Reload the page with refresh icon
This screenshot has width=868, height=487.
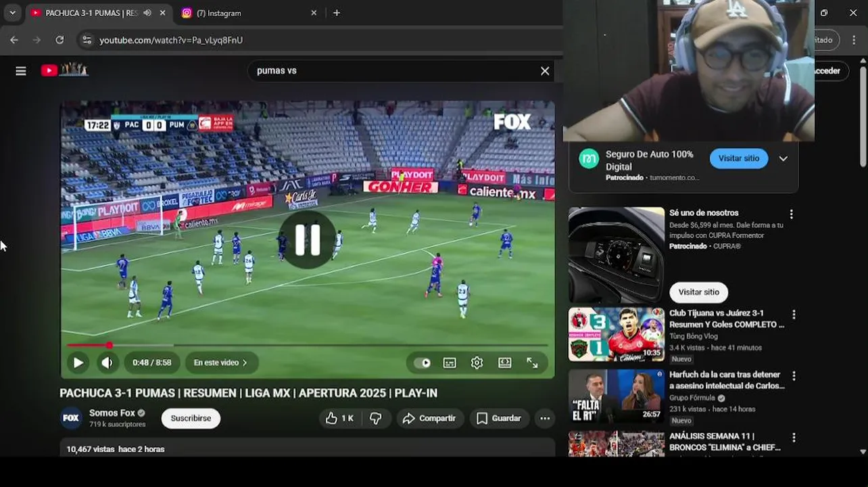pos(59,40)
